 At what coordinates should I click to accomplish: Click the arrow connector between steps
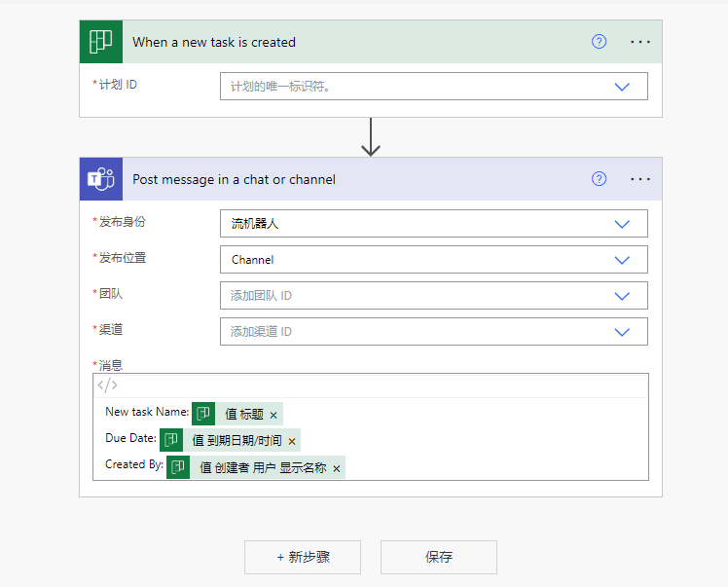click(370, 137)
